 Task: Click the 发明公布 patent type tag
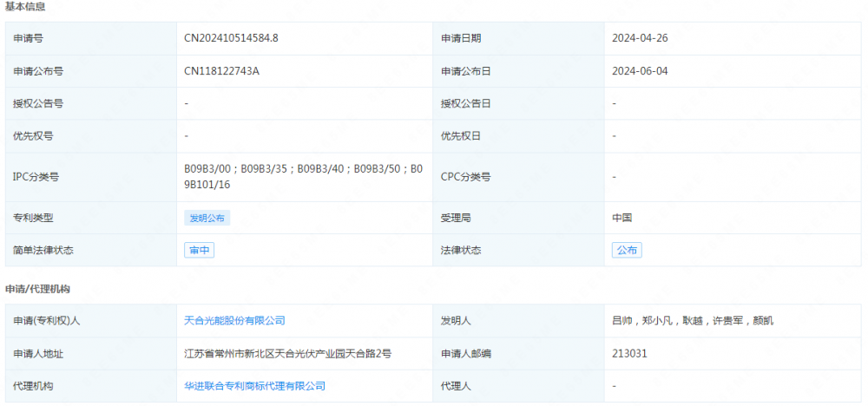pyautogui.click(x=207, y=218)
